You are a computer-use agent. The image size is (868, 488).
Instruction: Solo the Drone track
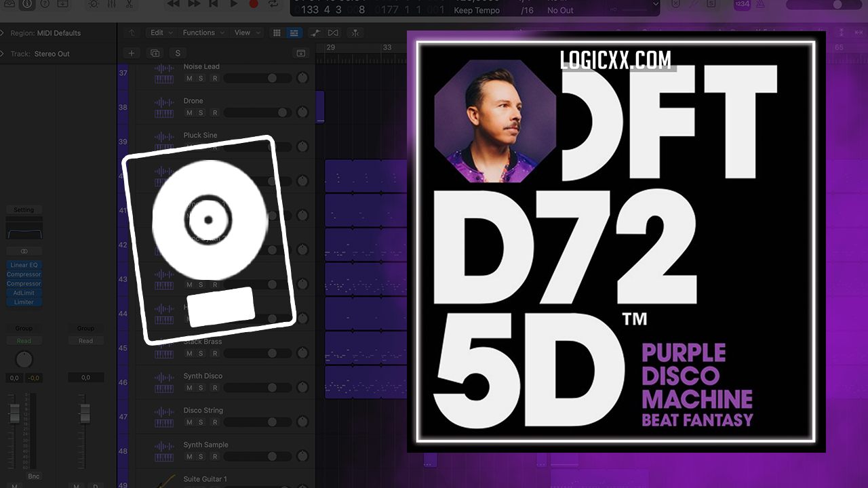click(x=201, y=113)
